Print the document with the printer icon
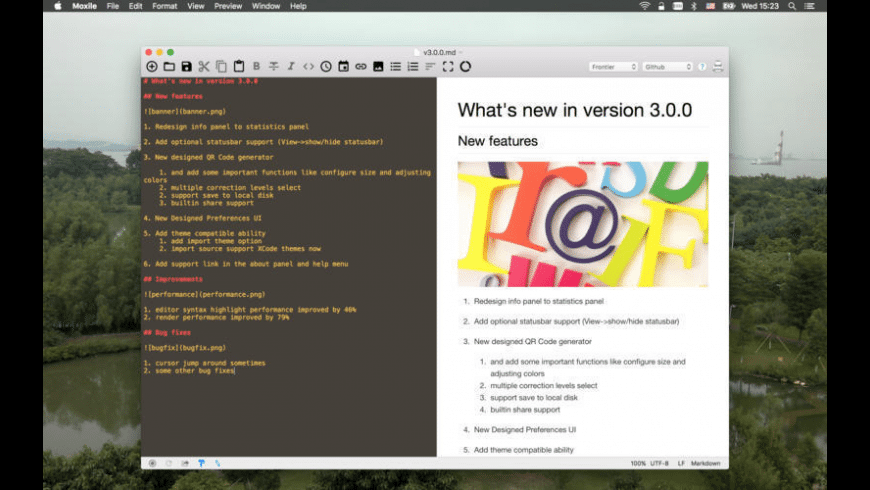Image resolution: width=870 pixels, height=490 pixels. (718, 67)
